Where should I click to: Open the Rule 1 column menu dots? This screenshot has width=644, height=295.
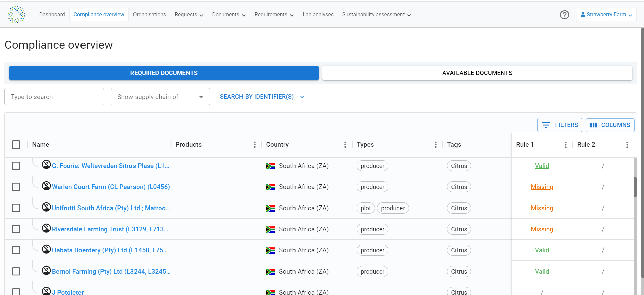[x=566, y=145]
